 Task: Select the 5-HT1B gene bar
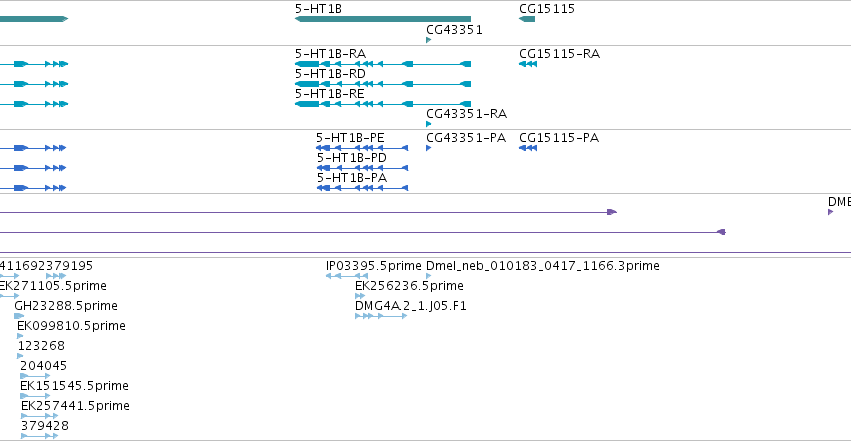tap(383, 19)
